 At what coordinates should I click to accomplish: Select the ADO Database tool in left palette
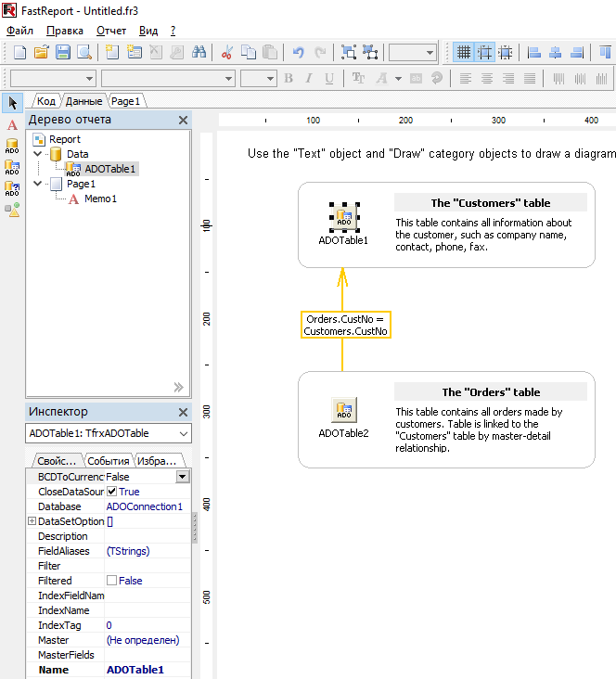(x=12, y=147)
